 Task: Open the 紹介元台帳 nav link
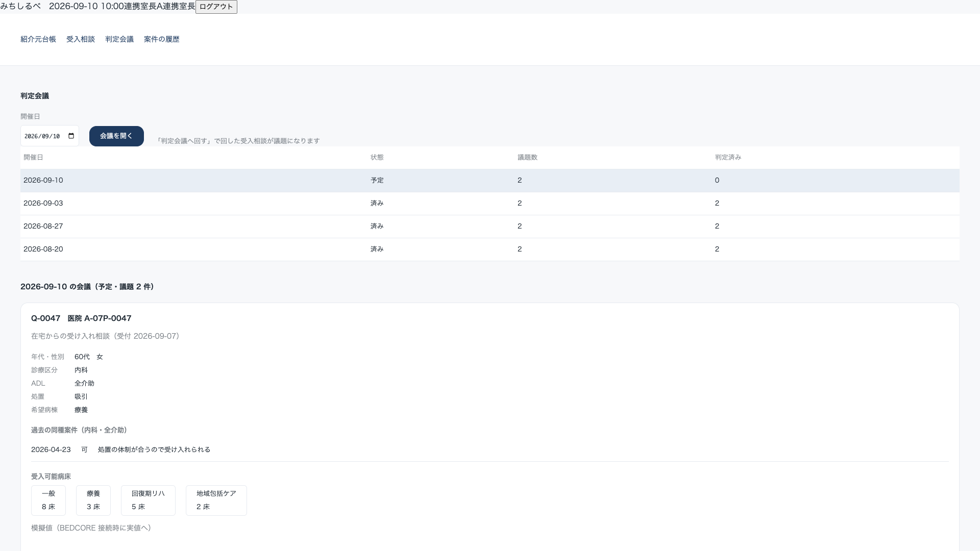[38, 39]
